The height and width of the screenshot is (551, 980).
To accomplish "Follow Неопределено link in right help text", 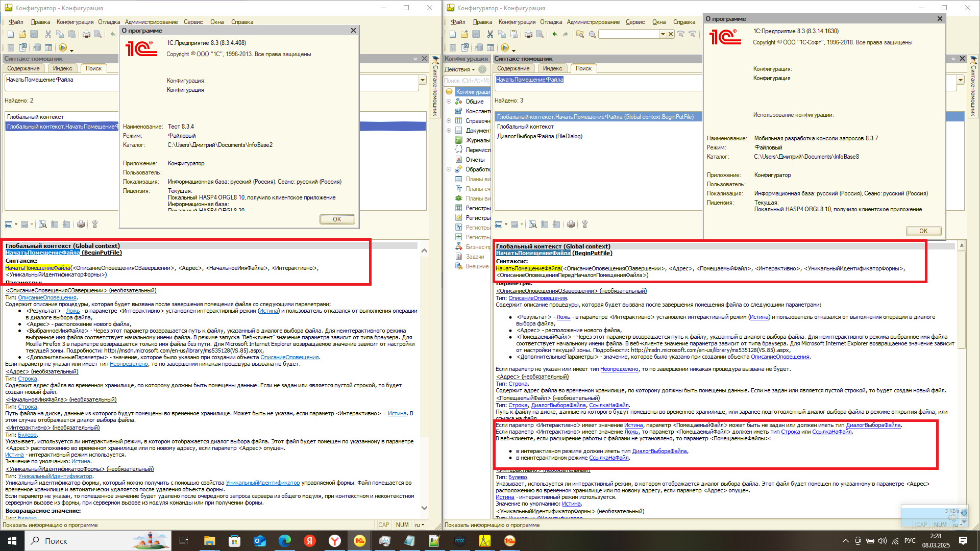I will [x=619, y=369].
